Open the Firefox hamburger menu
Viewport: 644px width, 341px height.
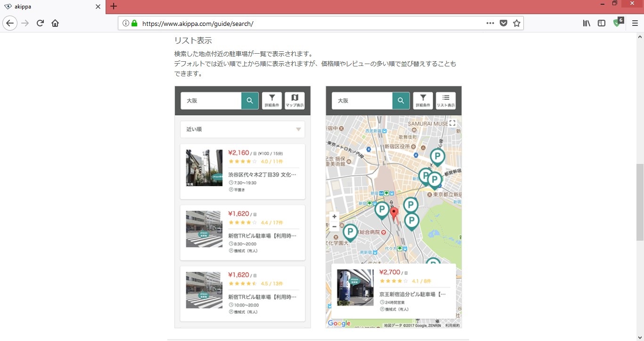point(635,23)
